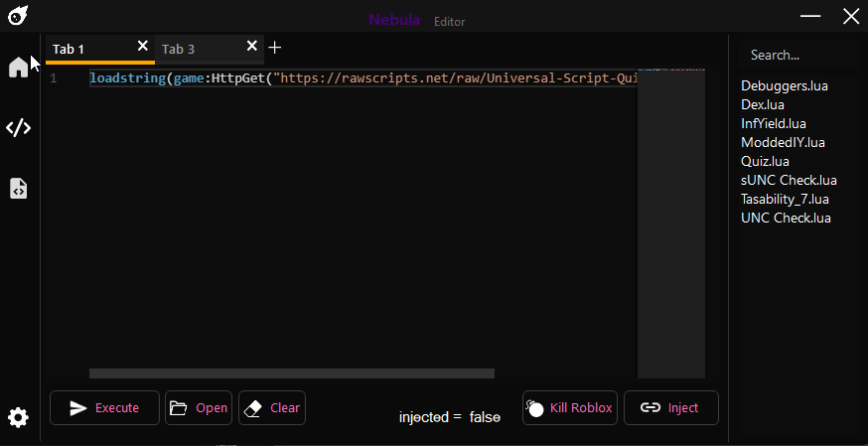868x446 pixels.
Task: Select Dex.lua from the script list
Action: pos(763,104)
